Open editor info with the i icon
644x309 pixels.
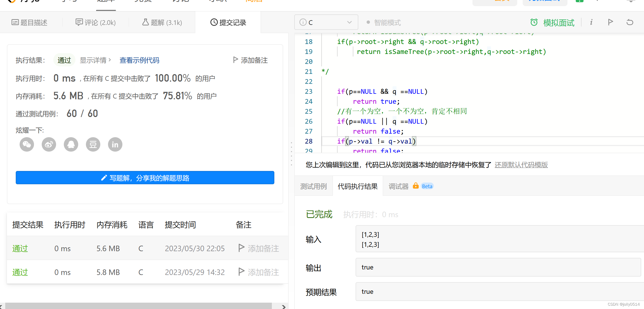click(x=591, y=22)
